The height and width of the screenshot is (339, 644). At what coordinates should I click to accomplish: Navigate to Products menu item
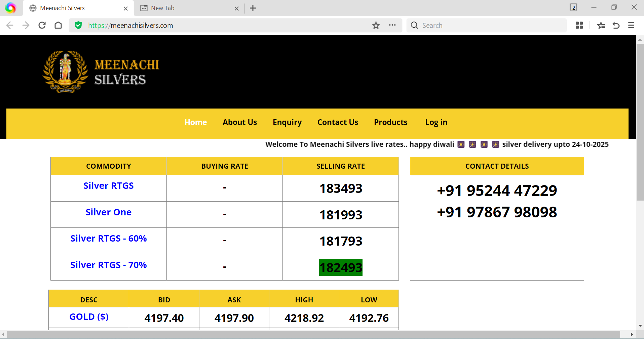coord(390,122)
